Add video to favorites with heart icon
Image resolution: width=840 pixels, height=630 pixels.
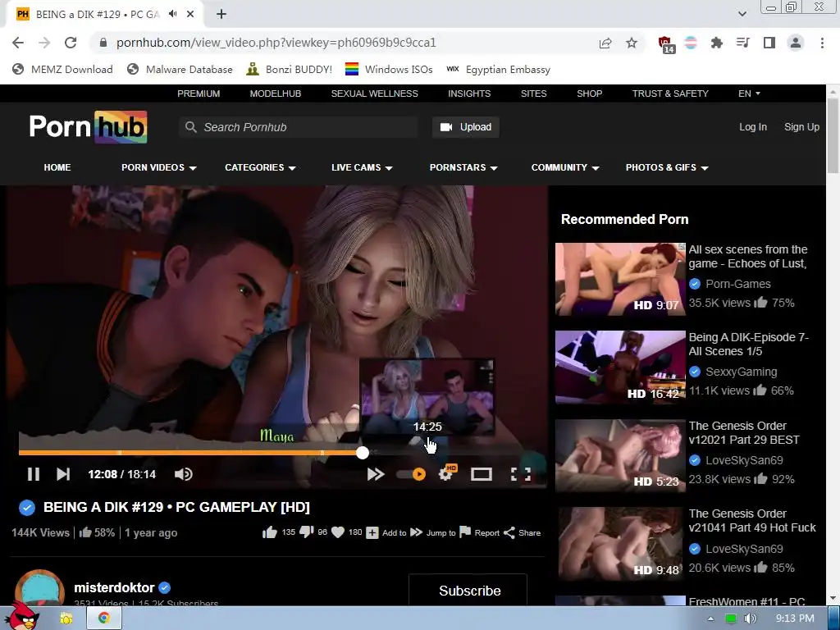tap(337, 532)
